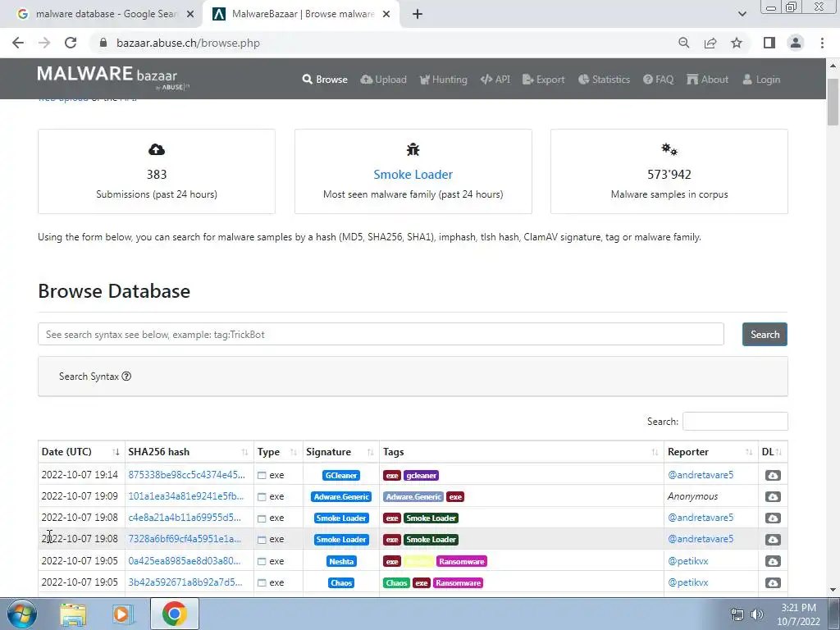Click the Chaos signature badge
Screen dimensions: 840x630
(x=341, y=583)
